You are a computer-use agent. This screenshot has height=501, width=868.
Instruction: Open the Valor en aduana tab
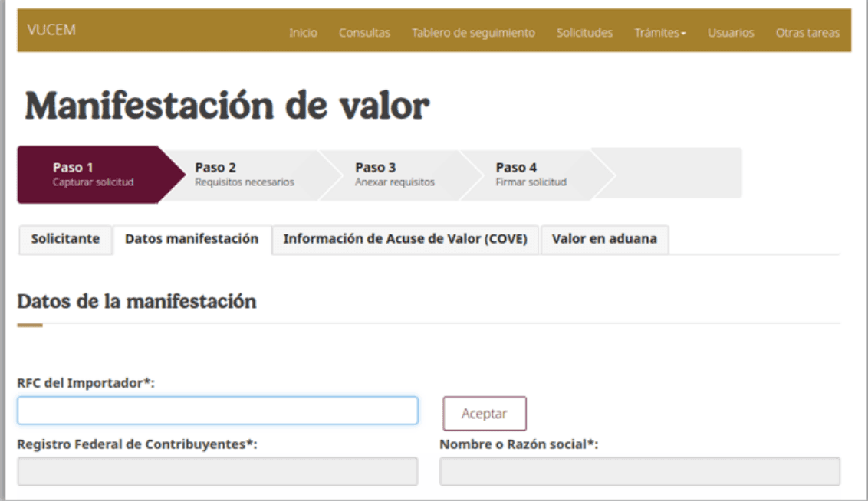point(604,239)
